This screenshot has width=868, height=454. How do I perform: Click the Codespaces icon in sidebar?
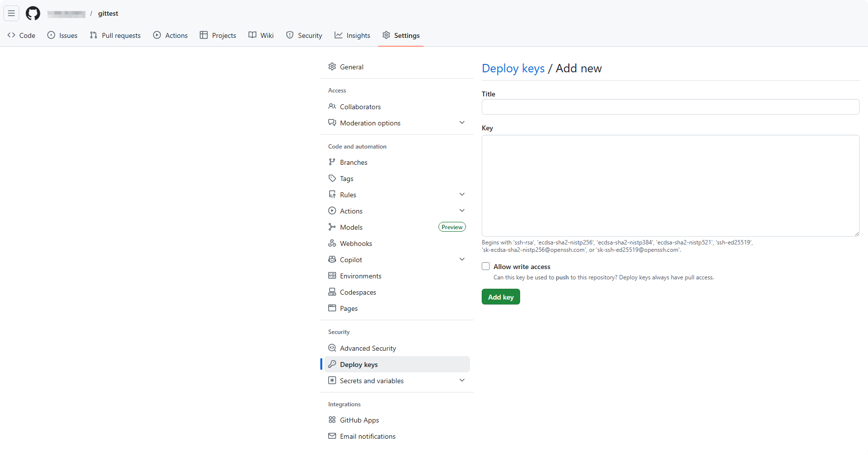click(332, 292)
